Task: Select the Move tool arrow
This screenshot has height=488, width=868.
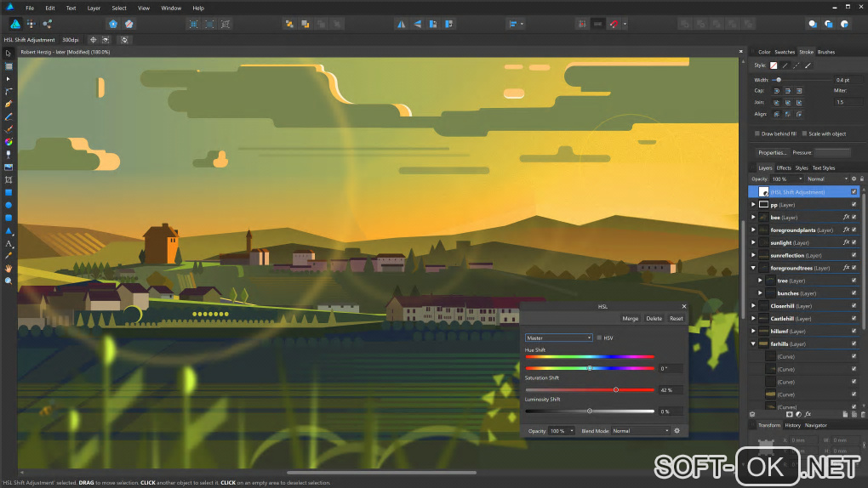Action: pos(9,54)
